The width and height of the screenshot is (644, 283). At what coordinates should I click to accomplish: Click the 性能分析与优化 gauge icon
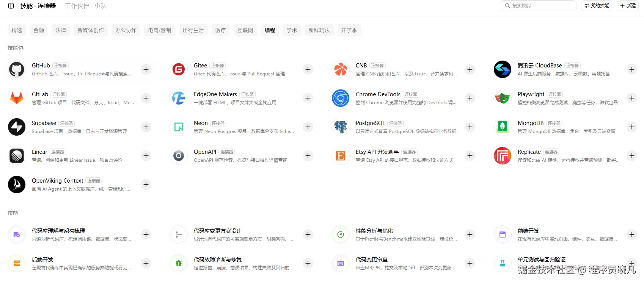click(341, 235)
